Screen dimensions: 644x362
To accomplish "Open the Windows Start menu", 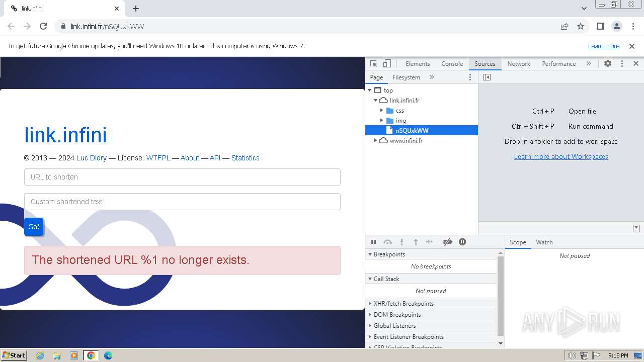I will tap(14, 355).
